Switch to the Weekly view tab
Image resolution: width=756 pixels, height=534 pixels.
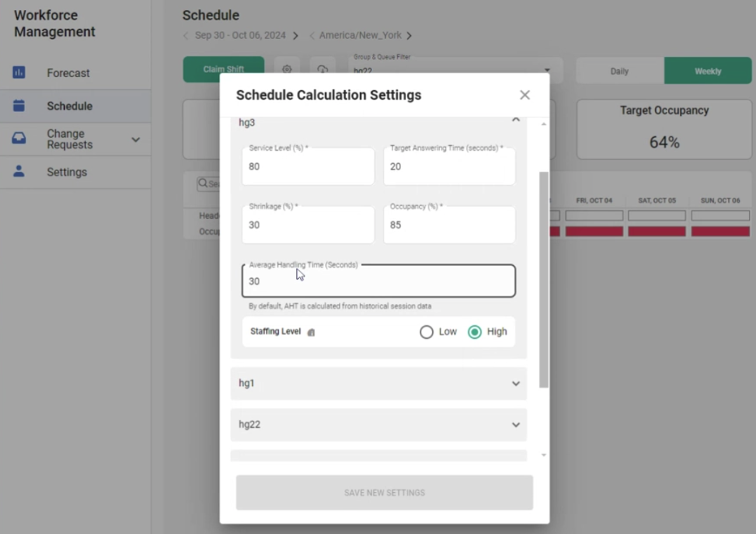point(707,71)
